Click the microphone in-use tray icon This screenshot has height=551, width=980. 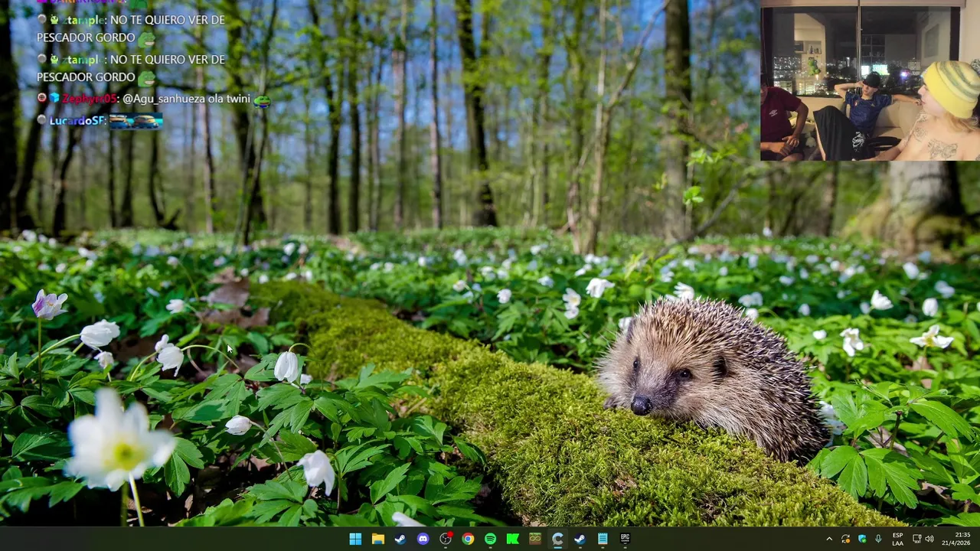878,540
